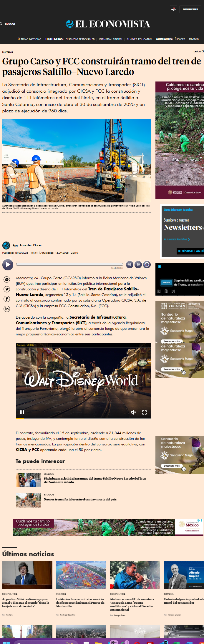Viewport: 204px width, 644px height.
Task: Click 'Europa Press' byline
Action: 120,615
